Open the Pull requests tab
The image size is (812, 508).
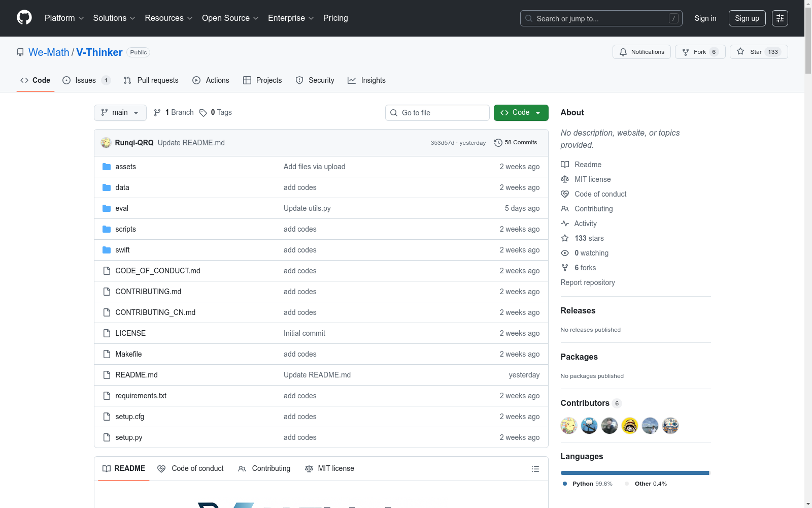[x=151, y=80]
